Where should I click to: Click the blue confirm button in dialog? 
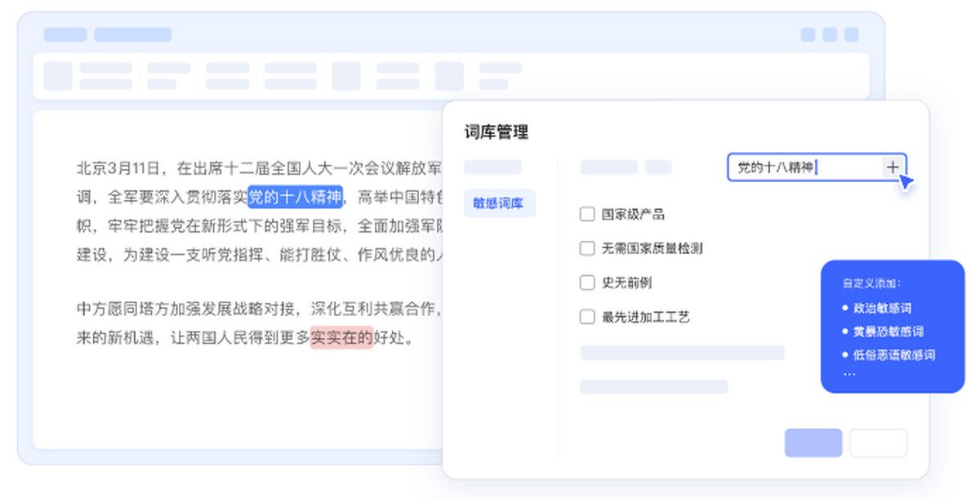[813, 443]
